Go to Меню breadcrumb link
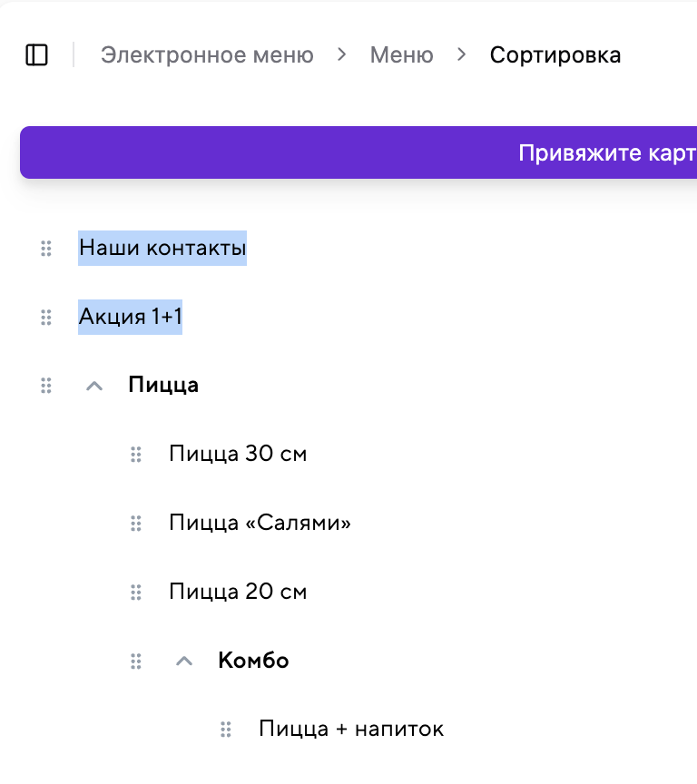Viewport: 697px width, 784px height. 401,55
